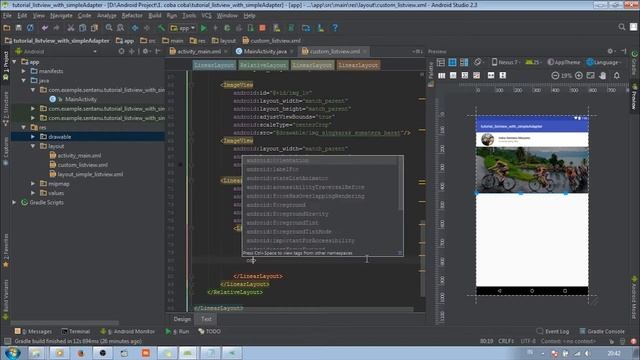Viewport: 640px width, 360px height.
Task: Open the AppTheme selector
Action: pos(564,62)
